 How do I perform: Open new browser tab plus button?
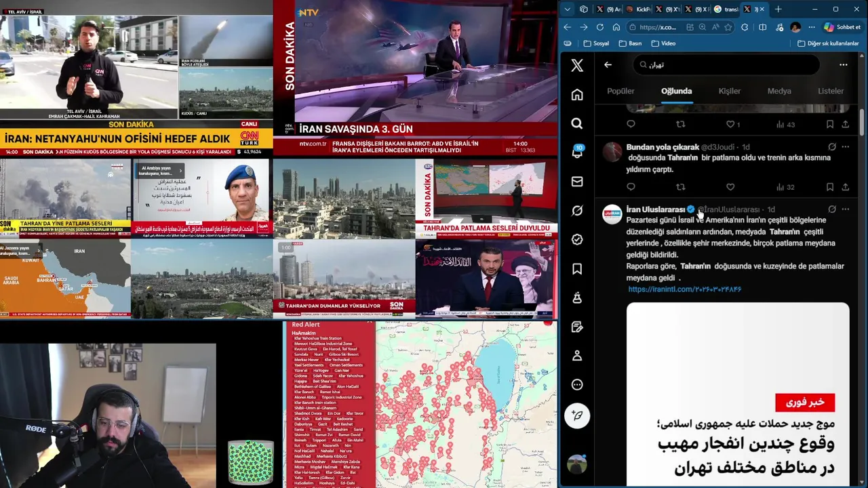pos(778,9)
